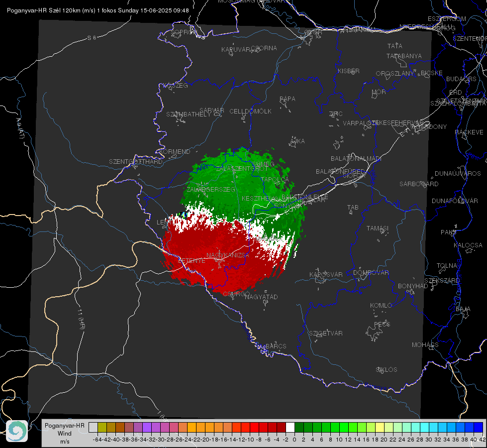This screenshot has width=487, height=448.
Task: Click the radar title text with the timestamp
Action: coord(98,10)
